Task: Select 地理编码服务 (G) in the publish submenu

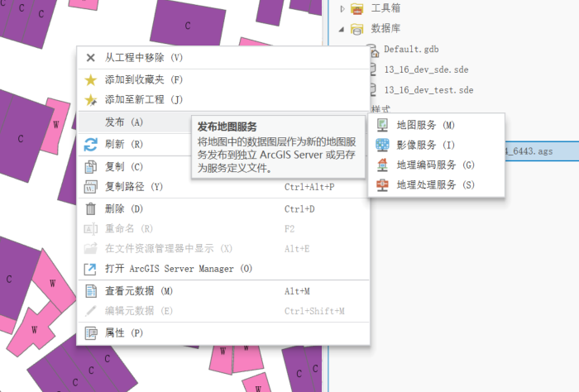Action: [437, 165]
